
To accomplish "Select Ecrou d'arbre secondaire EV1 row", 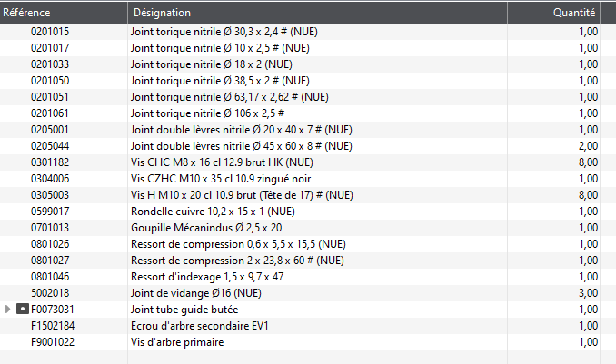I will [x=300, y=326].
